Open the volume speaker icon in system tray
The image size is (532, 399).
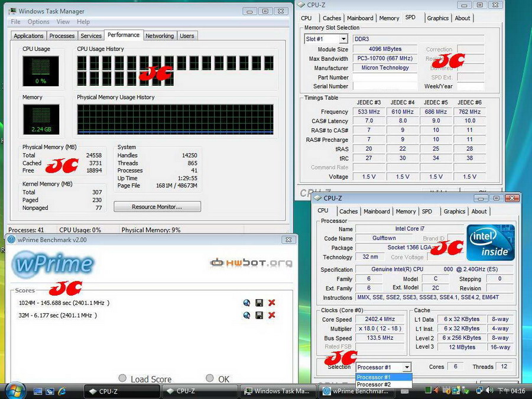pyautogui.click(x=489, y=391)
